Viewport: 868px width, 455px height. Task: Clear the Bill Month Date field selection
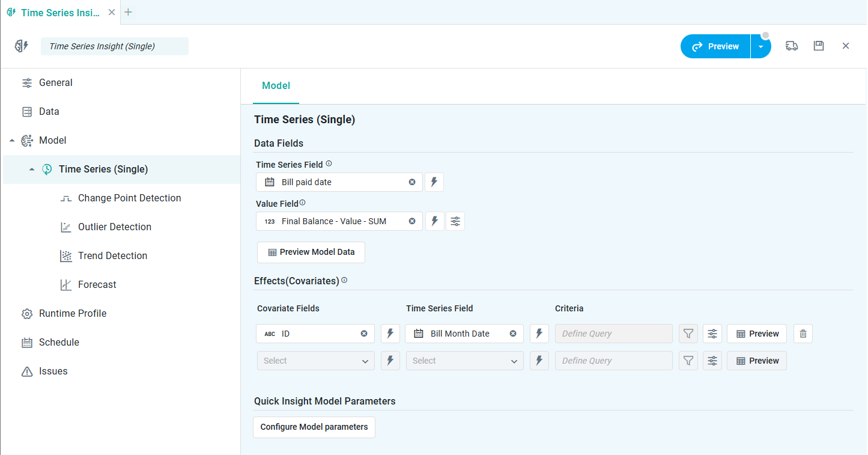tap(513, 334)
